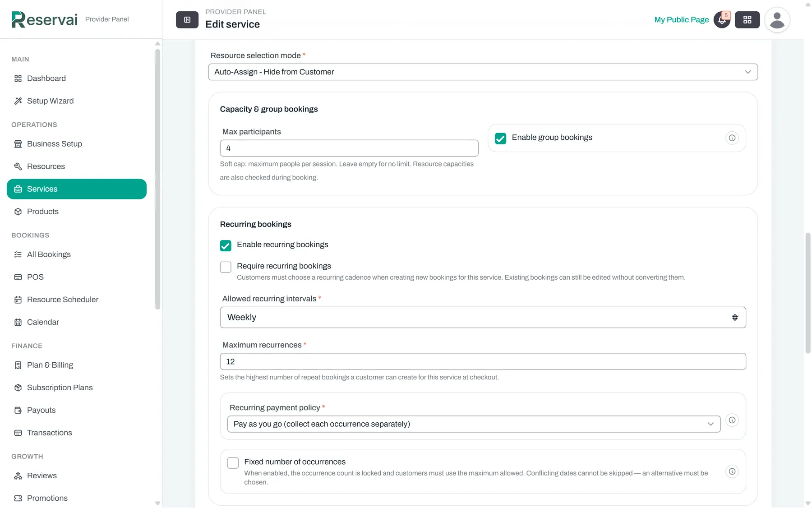The height and width of the screenshot is (508, 812).
Task: Enable Fixed number of occurrences checkbox
Action: pos(233,463)
